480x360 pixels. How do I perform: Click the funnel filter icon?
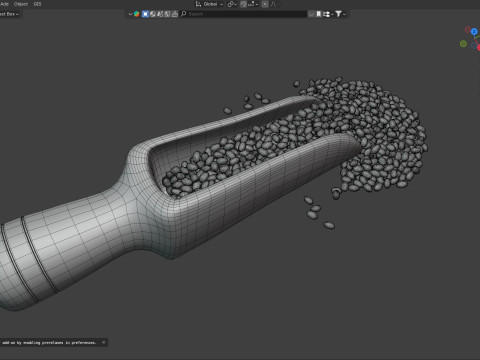click(338, 14)
